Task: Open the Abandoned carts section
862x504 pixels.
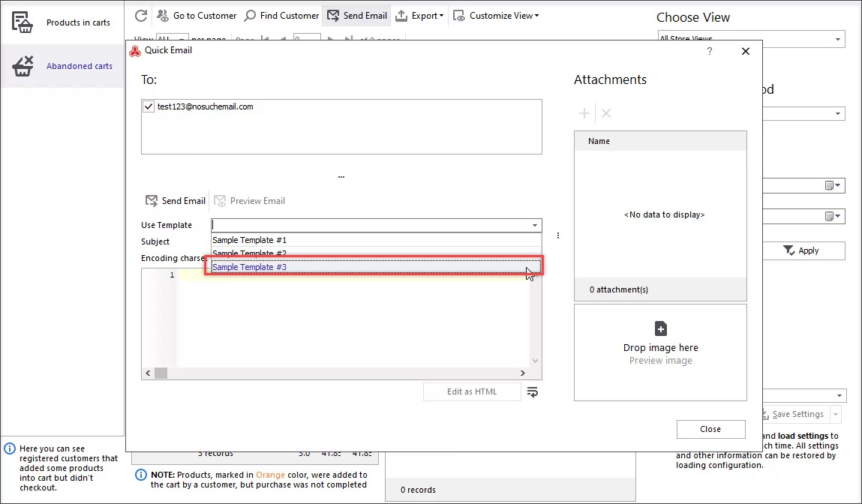Action: pyautogui.click(x=62, y=66)
